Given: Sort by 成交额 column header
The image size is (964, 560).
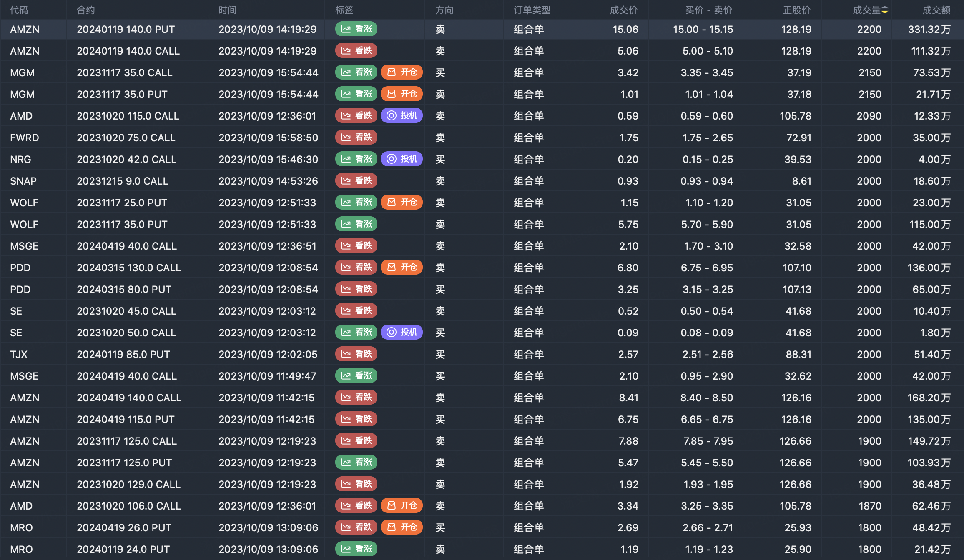Looking at the screenshot, I should pos(936,10).
